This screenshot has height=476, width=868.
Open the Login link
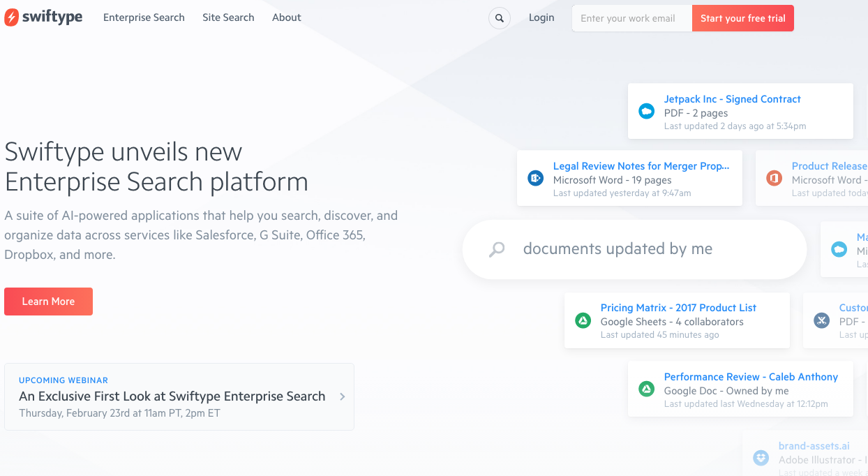coord(541,17)
